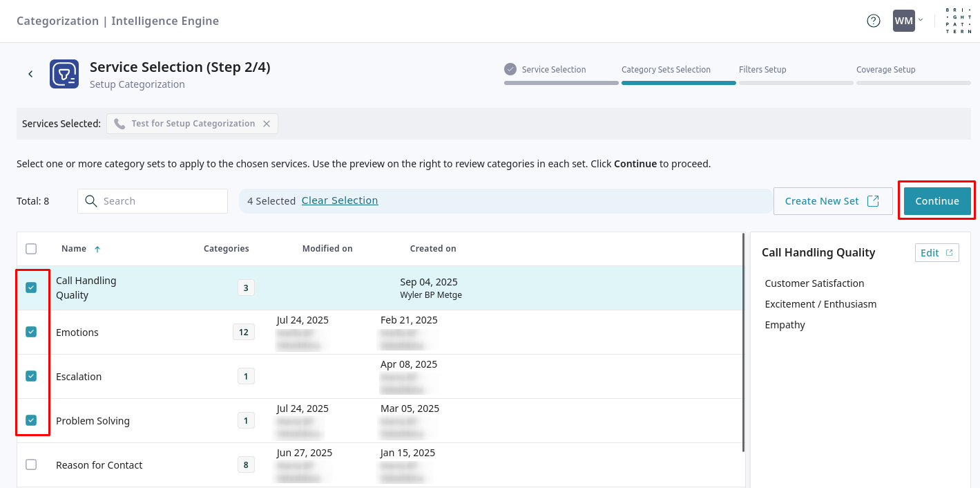The height and width of the screenshot is (488, 980).
Task: Jump to the Filters Setup step
Action: 762,70
